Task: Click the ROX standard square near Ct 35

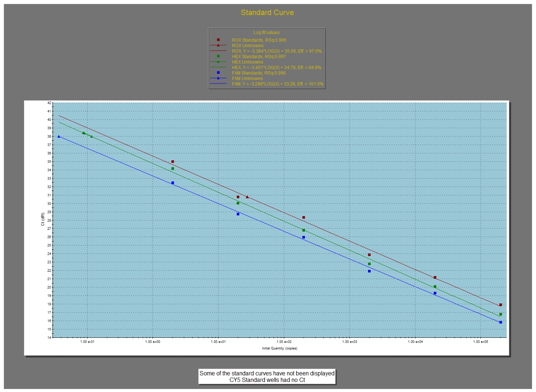Action: tap(173, 162)
